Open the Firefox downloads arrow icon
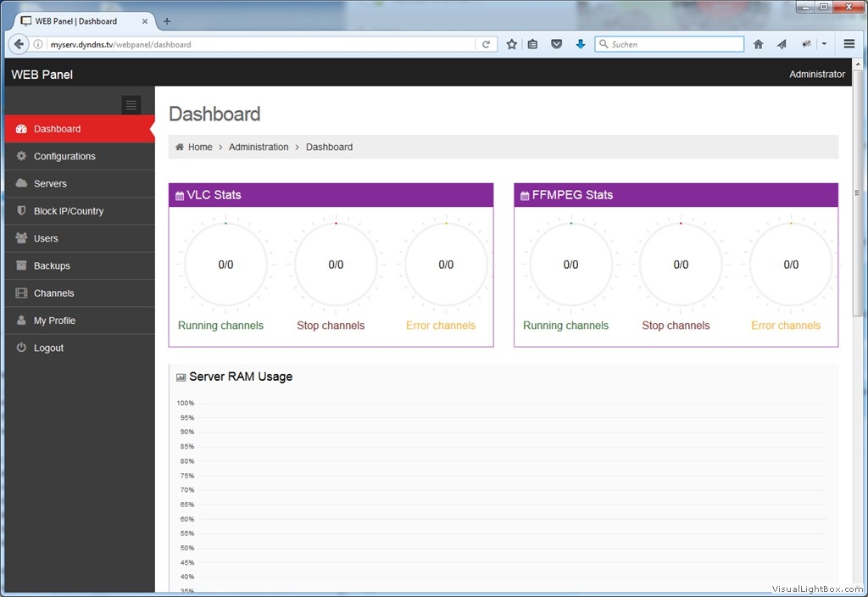This screenshot has width=868, height=597. click(x=581, y=44)
